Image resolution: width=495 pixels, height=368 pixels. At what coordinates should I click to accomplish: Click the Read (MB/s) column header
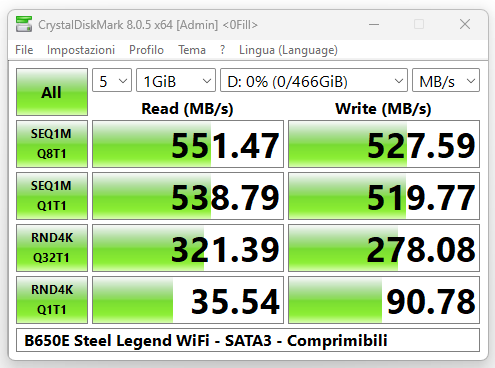(x=187, y=109)
